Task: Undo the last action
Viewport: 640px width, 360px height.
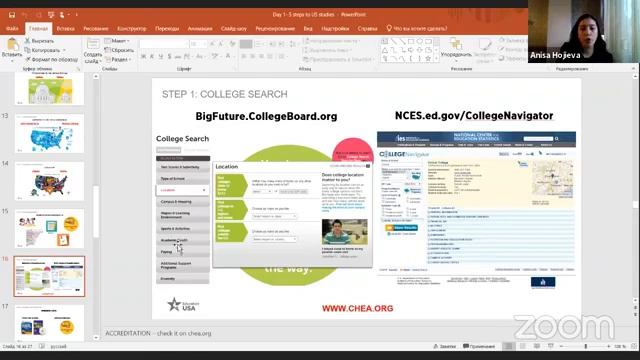Action: [x=25, y=15]
